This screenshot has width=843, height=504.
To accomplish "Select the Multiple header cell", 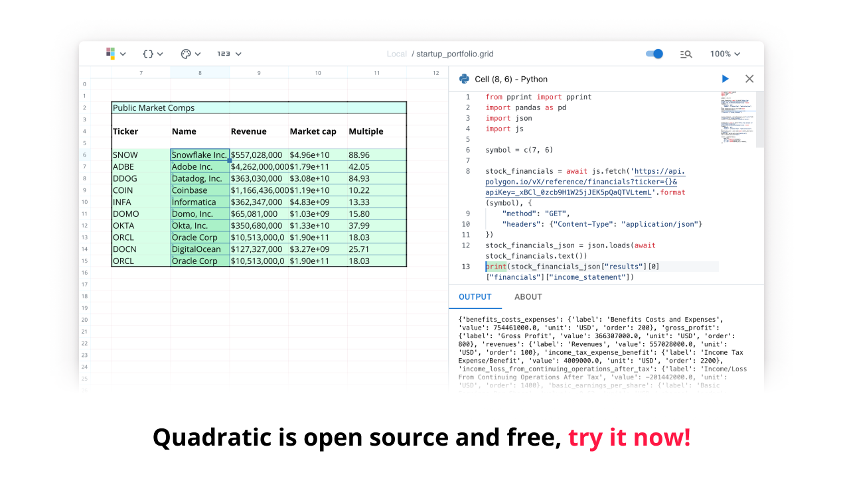I will 377,131.
